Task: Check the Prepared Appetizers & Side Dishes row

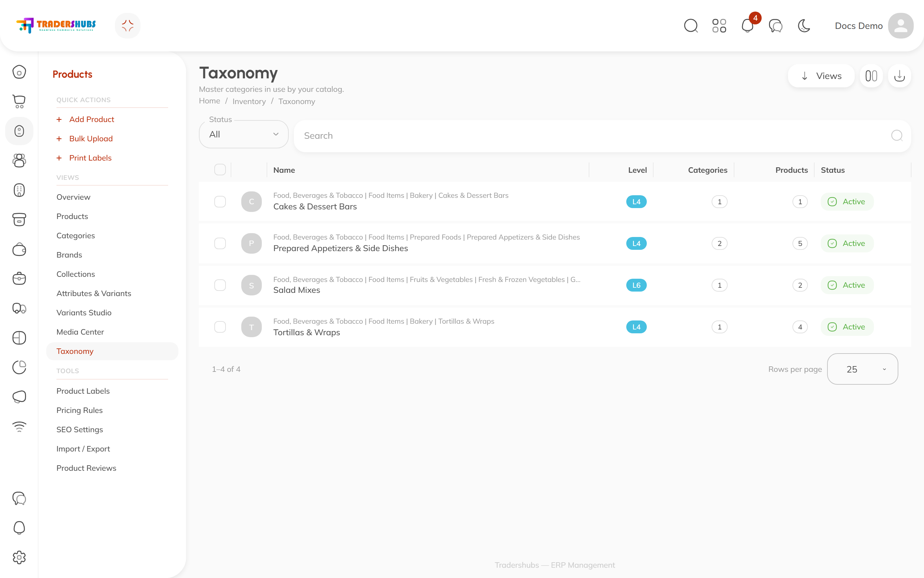Action: (x=220, y=243)
